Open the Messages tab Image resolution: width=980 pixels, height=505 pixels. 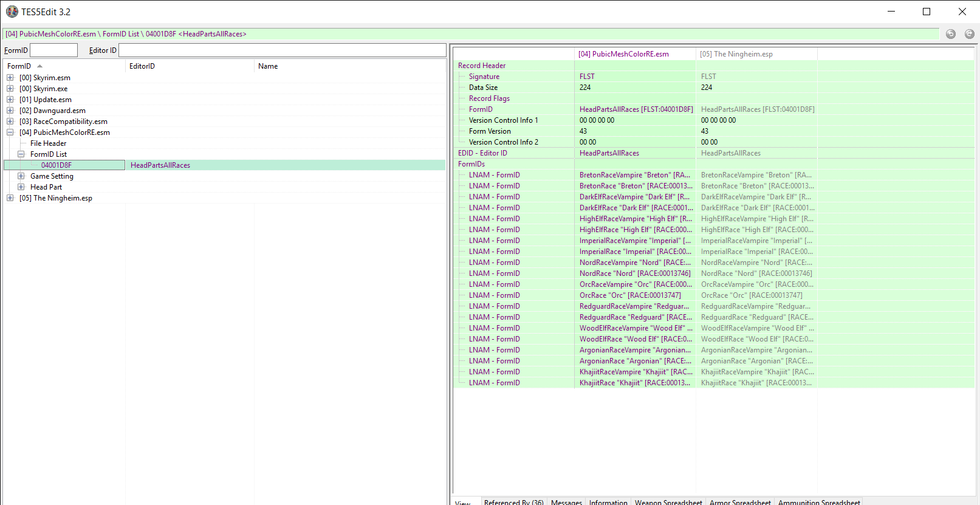566,501
